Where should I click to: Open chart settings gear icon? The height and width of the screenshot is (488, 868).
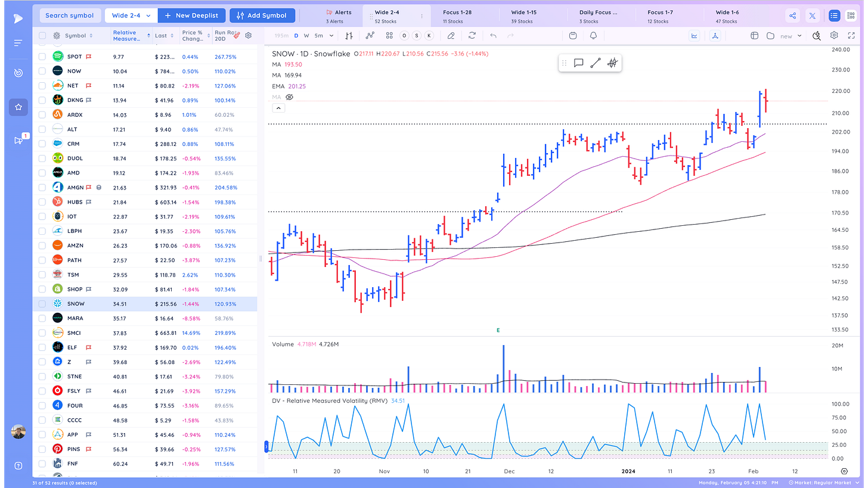pos(834,36)
